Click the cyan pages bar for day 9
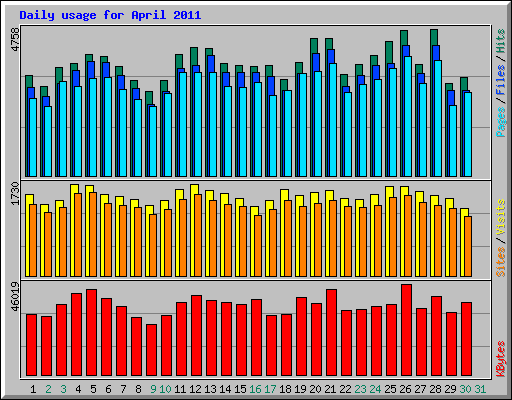 [x=153, y=141]
